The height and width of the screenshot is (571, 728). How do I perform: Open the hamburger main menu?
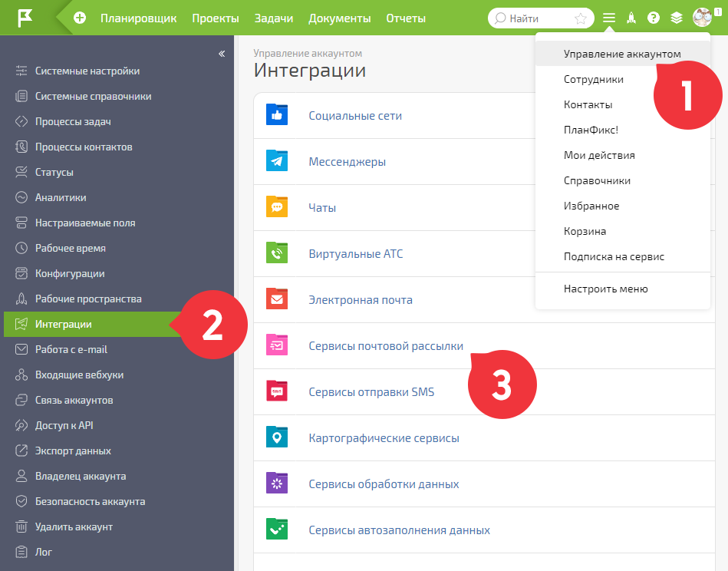click(608, 18)
